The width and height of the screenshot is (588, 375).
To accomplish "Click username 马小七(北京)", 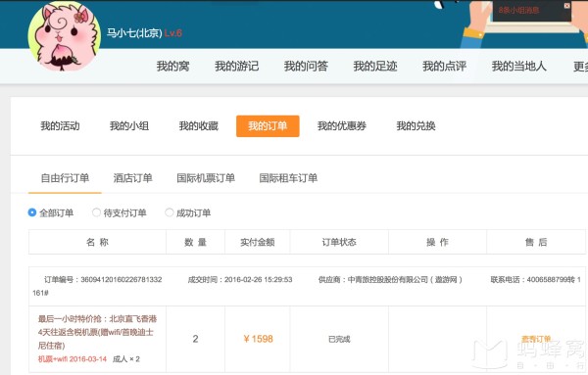I will (x=134, y=33).
